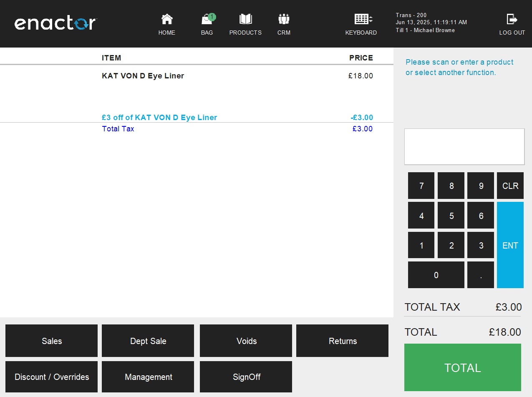Screen dimensions: 532x397
Task: Click the PRICE column header
Action: 361,58
